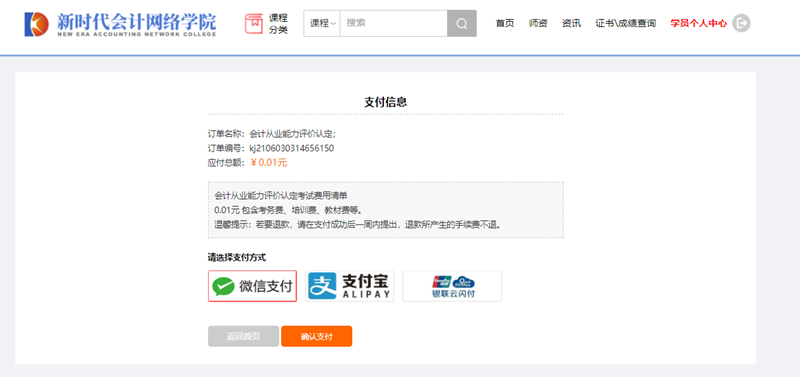Image resolution: width=800 pixels, height=377 pixels.
Task: Click the magnifier search button
Action: click(462, 23)
